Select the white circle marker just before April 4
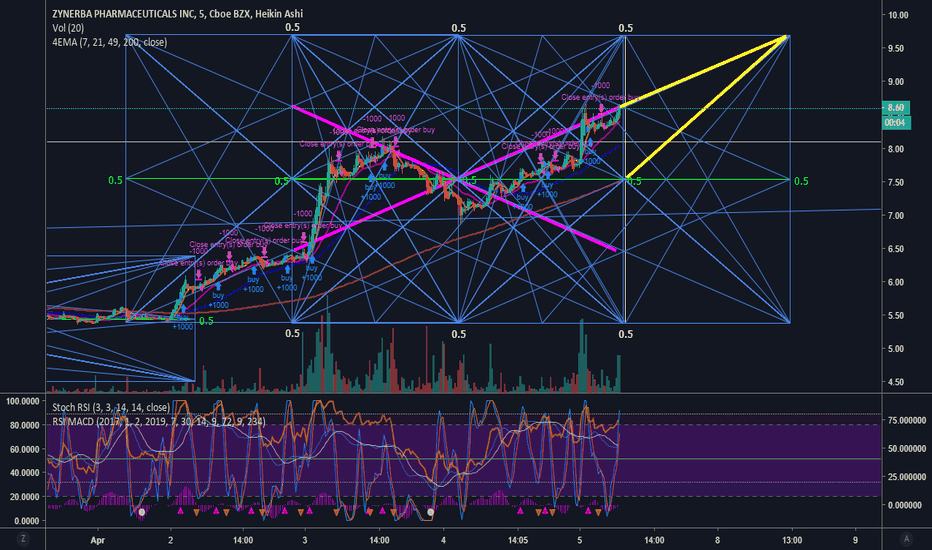Screen dimensions: 932x550 tap(430, 512)
